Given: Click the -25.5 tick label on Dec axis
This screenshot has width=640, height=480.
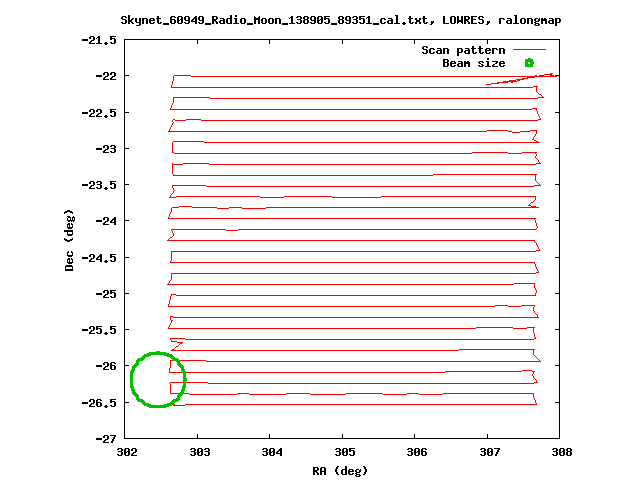Looking at the screenshot, I should point(99,330).
